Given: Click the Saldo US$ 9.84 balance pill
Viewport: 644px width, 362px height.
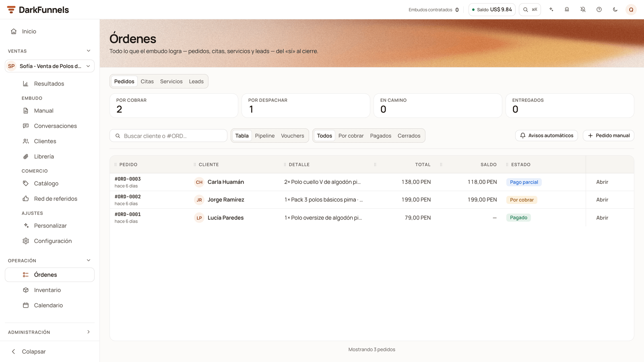Looking at the screenshot, I should (x=492, y=10).
